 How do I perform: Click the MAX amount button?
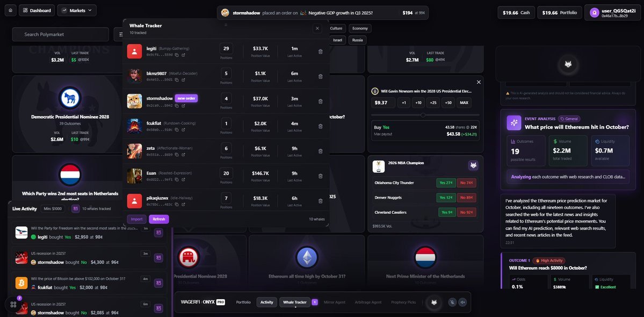pos(465,103)
